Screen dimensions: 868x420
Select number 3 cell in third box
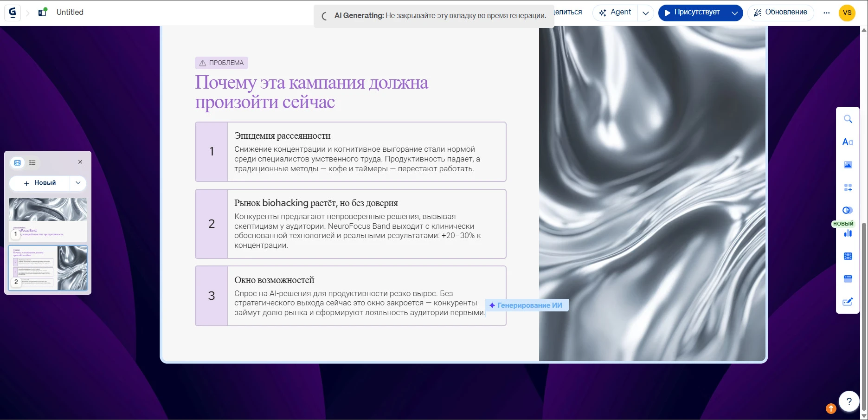[x=212, y=296]
